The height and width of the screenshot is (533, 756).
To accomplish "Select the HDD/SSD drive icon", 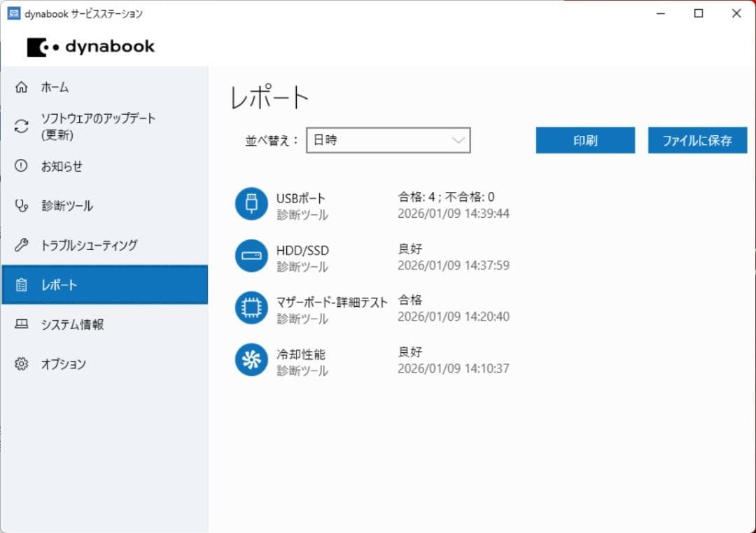I will 251,256.
